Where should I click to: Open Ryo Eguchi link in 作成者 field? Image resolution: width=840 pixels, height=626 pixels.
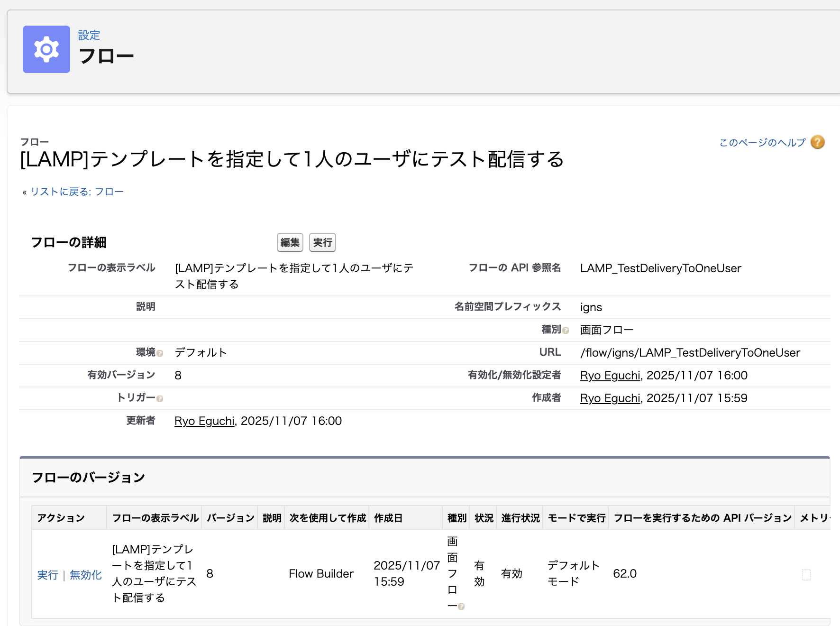[x=610, y=398]
